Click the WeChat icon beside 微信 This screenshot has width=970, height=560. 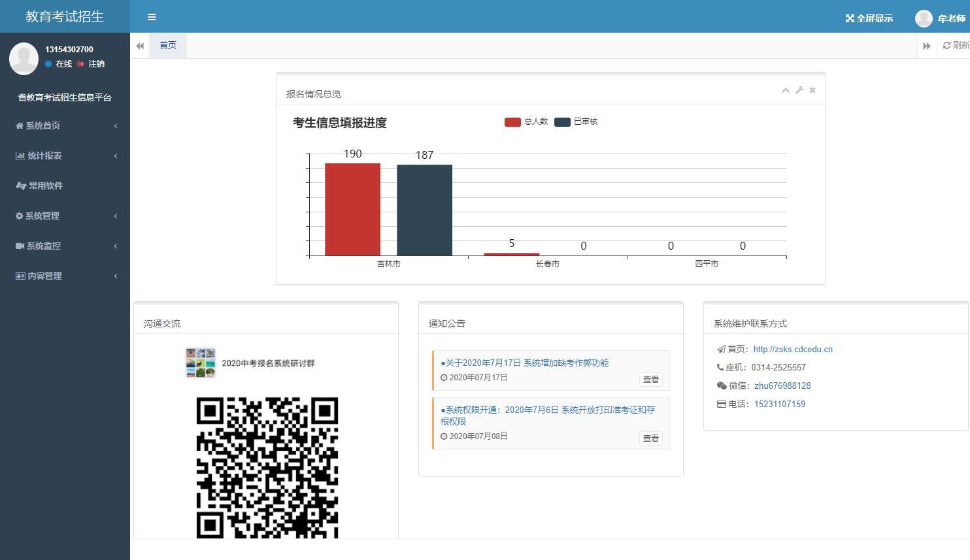[x=722, y=386]
